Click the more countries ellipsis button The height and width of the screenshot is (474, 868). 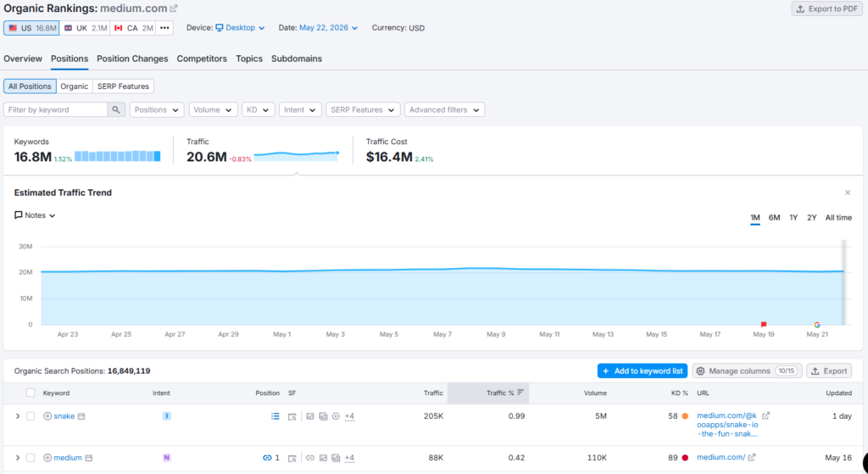pos(164,28)
